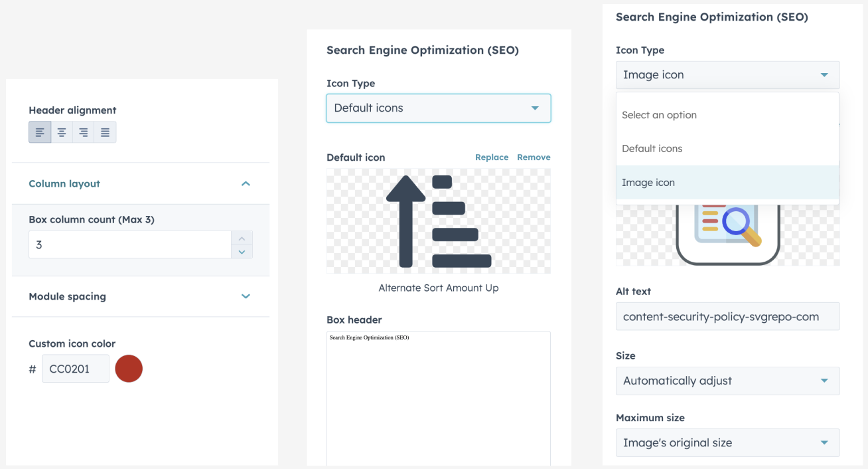868x469 pixels.
Task: Decrease box column count with down arrow
Action: tap(242, 251)
